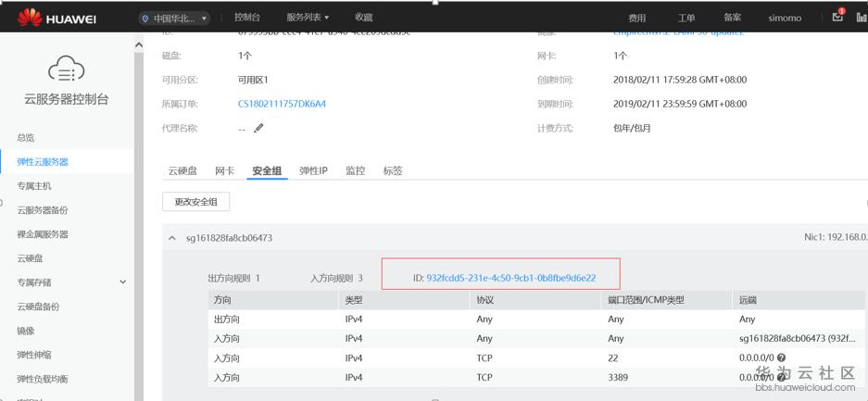Open 云硬盘 in sidebar
This screenshot has height=401, width=868.
(x=30, y=258)
